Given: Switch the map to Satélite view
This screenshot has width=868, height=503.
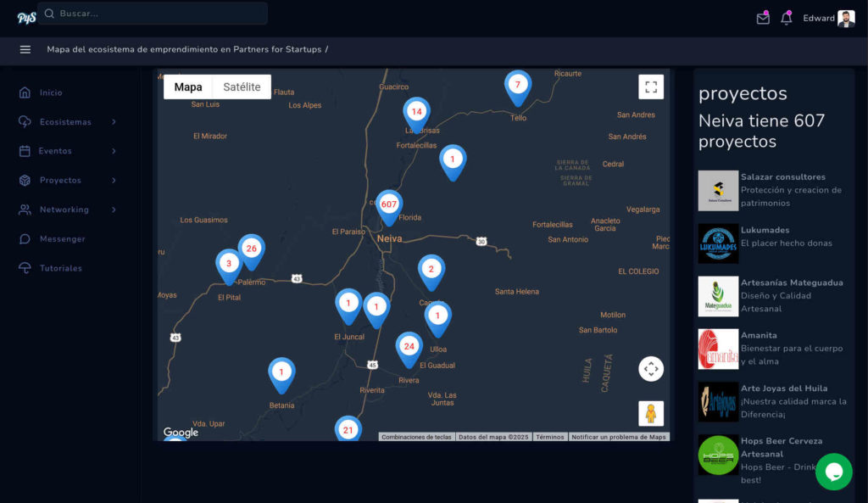Looking at the screenshot, I should [244, 86].
